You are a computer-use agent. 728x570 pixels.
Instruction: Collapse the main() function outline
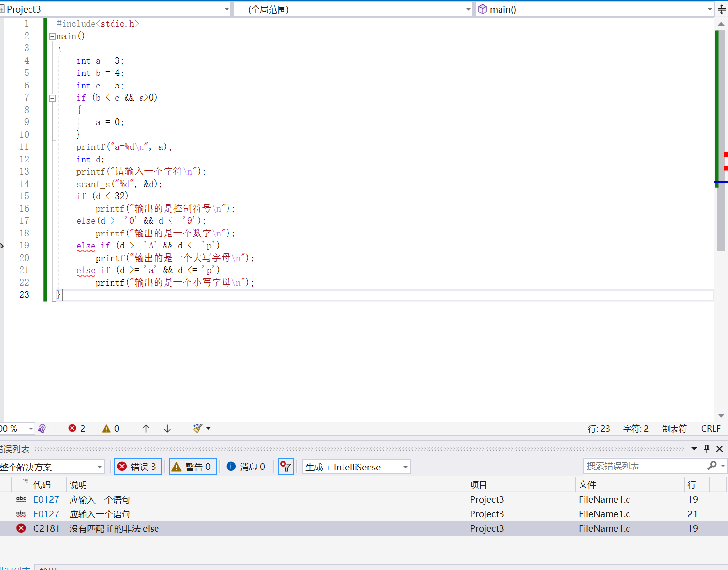click(52, 36)
